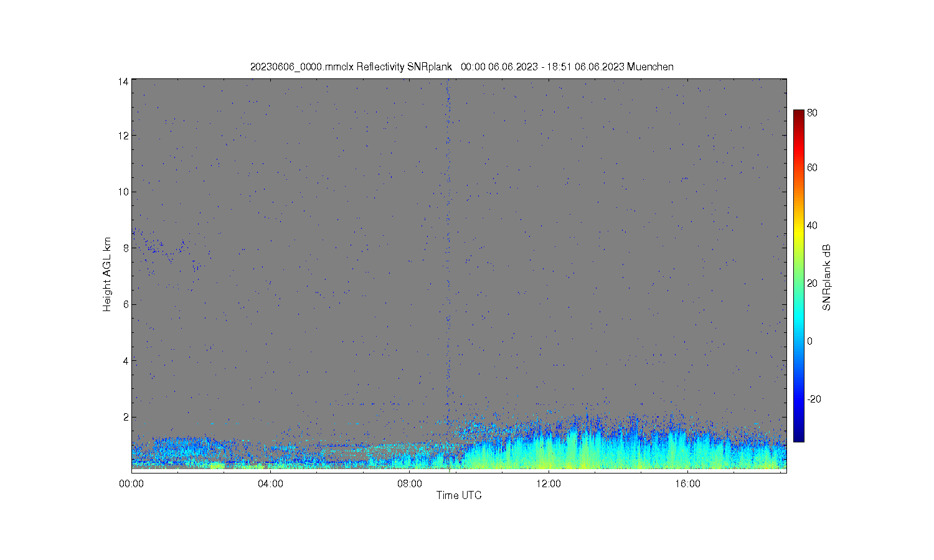Click the colorbar value '80'

pos(812,113)
